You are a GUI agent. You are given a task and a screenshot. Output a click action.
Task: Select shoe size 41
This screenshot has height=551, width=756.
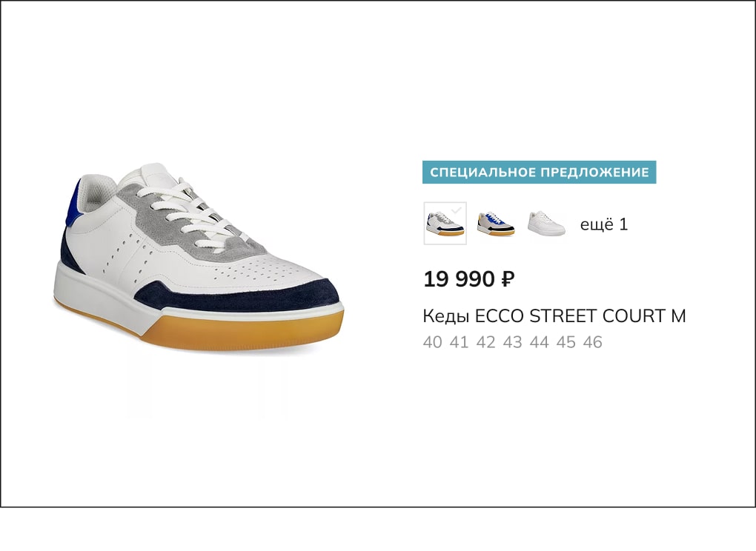459,342
